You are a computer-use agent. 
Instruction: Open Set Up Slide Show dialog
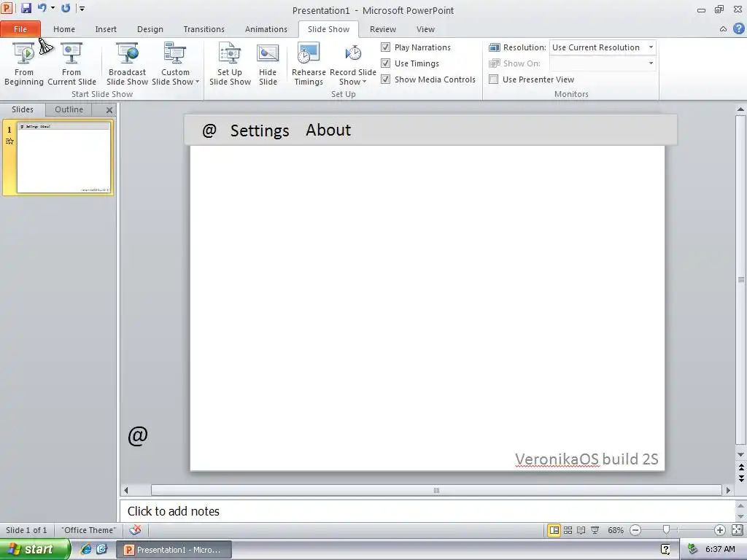pyautogui.click(x=230, y=64)
